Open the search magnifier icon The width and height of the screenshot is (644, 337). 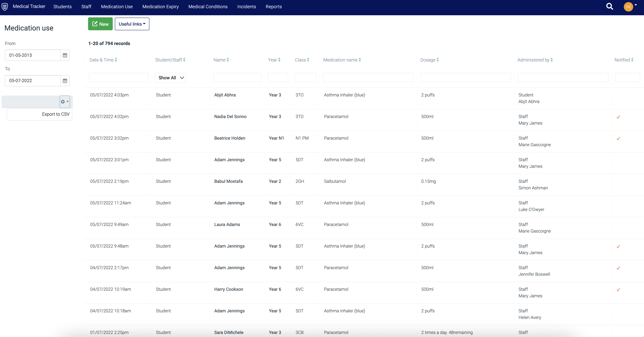(609, 7)
